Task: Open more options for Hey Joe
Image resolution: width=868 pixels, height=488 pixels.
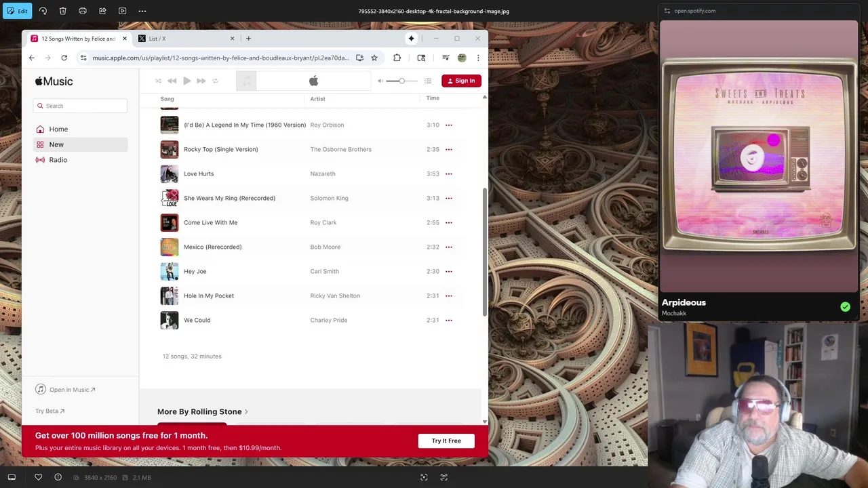Action: [448, 271]
